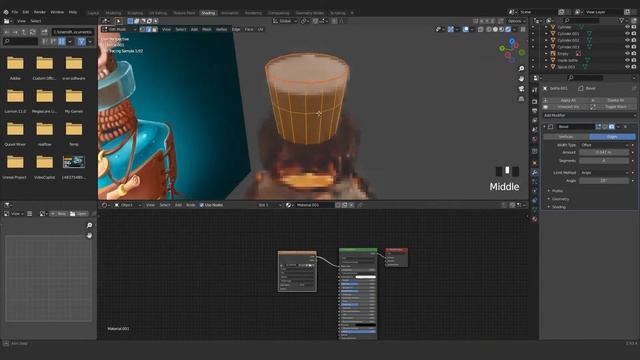This screenshot has height=360, width=640.
Task: Open the Blender logo menu
Action: (x=6, y=12)
